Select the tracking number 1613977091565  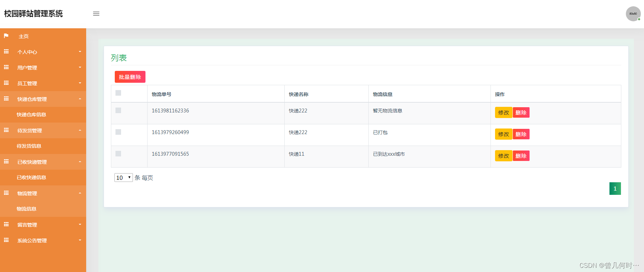[170, 154]
